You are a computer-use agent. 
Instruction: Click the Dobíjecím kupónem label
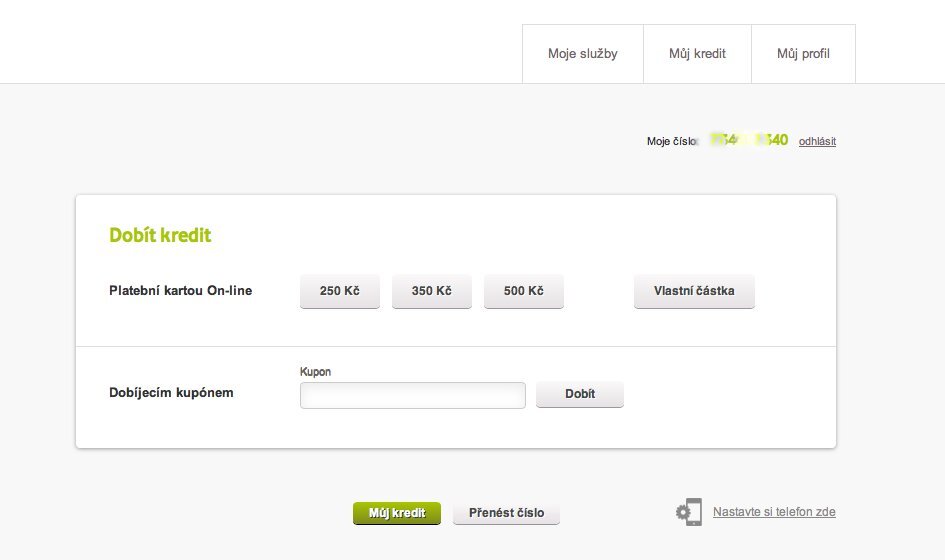[x=171, y=393]
